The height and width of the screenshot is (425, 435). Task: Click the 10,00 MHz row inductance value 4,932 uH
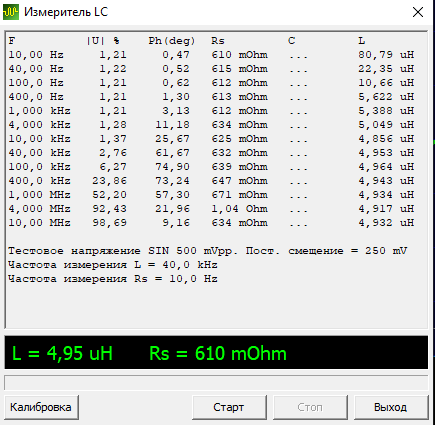click(386, 223)
